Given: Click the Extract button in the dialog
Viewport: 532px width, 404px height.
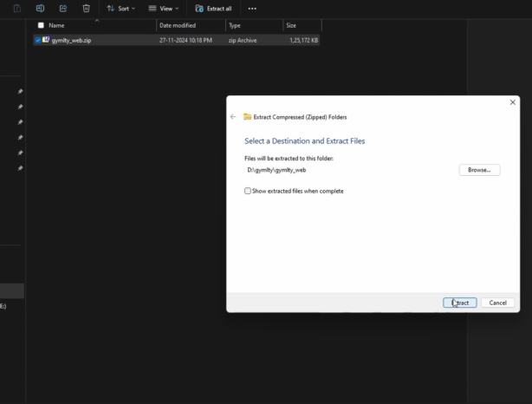Looking at the screenshot, I should point(460,303).
